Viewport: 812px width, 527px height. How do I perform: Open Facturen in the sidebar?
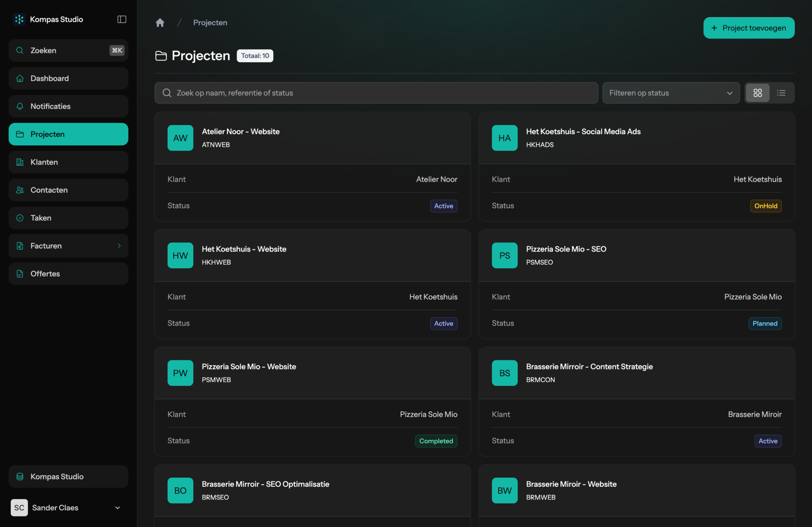pos(68,246)
